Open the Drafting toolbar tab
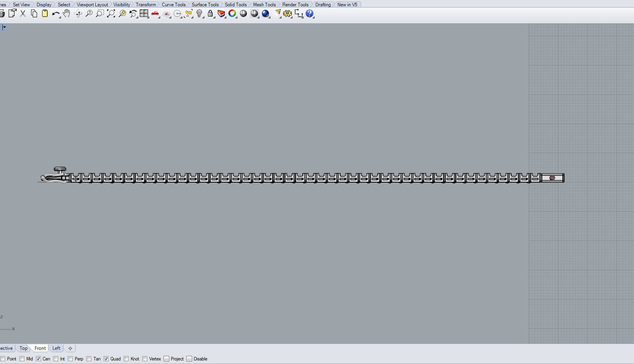 tap(323, 5)
